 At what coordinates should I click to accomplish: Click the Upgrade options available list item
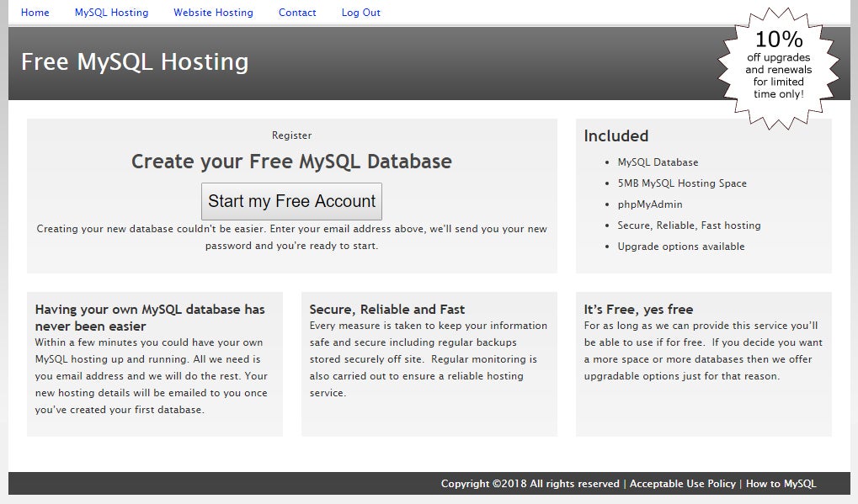point(680,247)
